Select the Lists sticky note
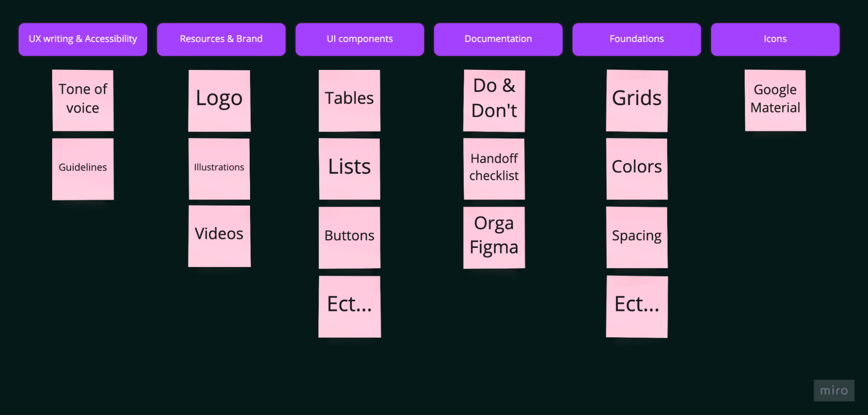Screen dimensions: 868x415 [x=350, y=169]
